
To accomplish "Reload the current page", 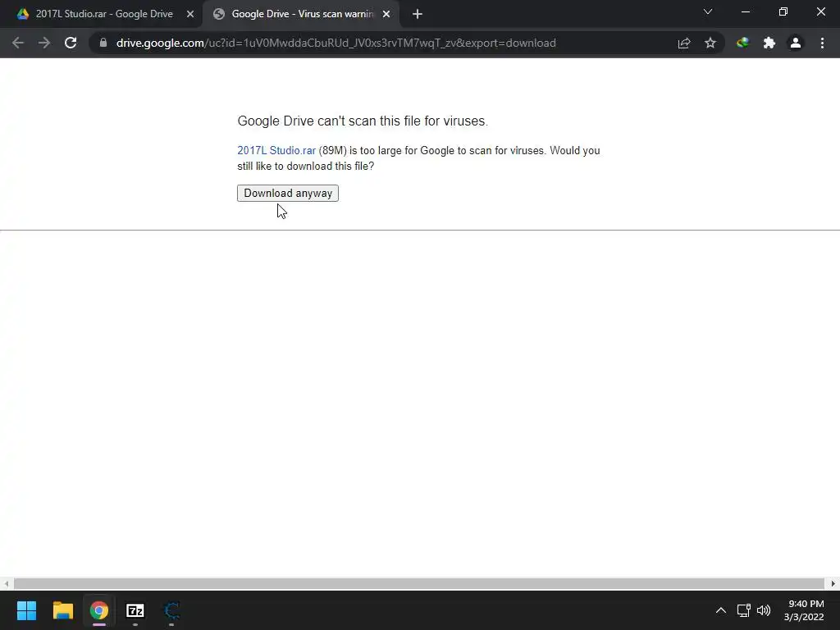I will (x=71, y=43).
